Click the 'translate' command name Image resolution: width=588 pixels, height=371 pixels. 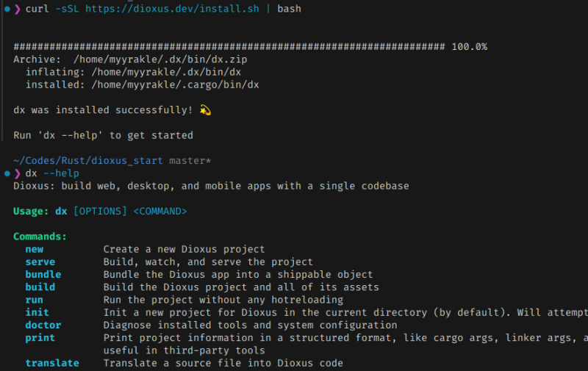coord(52,364)
